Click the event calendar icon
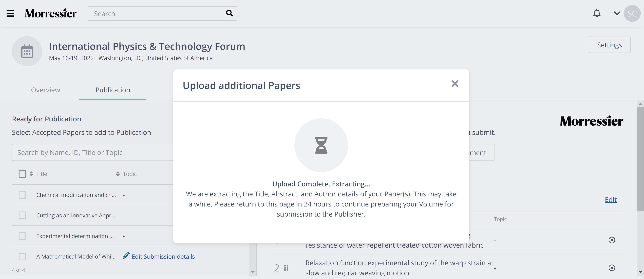This screenshot has height=279, width=644. [27, 51]
